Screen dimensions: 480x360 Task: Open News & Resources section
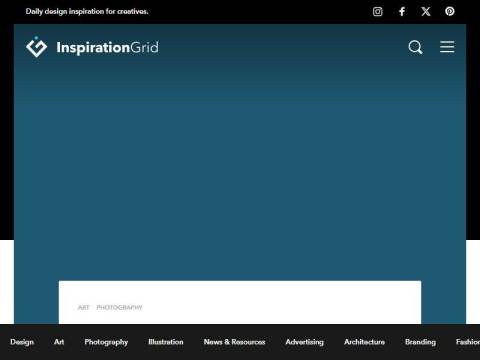point(234,342)
